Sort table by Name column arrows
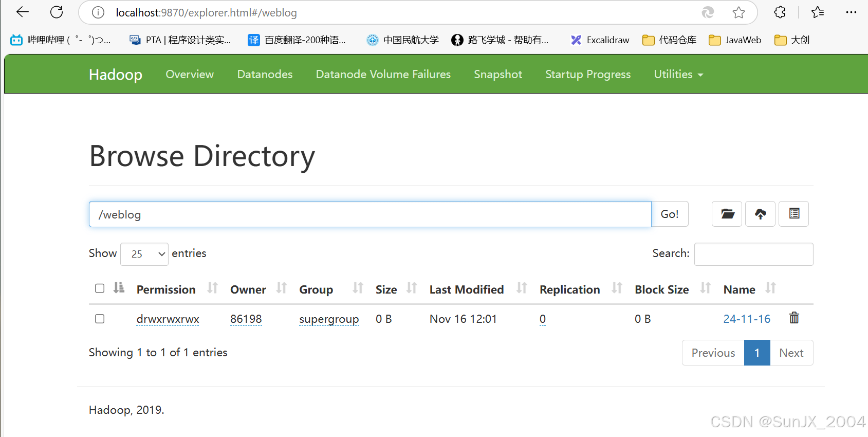 tap(770, 288)
